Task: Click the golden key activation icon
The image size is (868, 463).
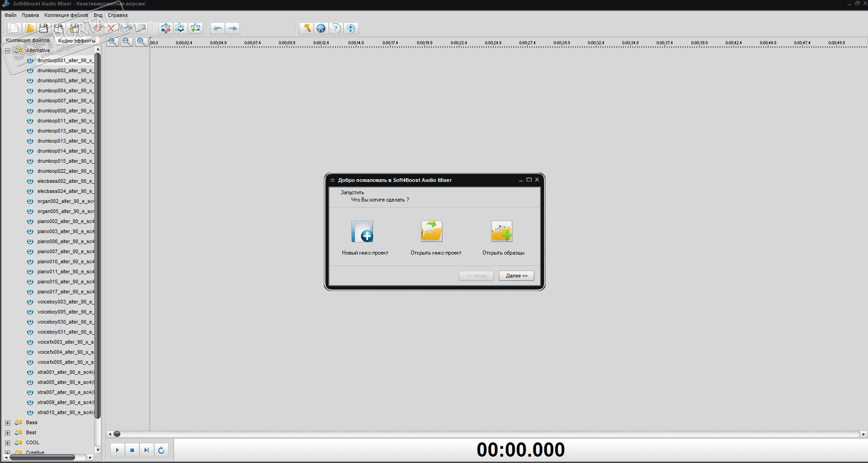Action: (x=306, y=28)
